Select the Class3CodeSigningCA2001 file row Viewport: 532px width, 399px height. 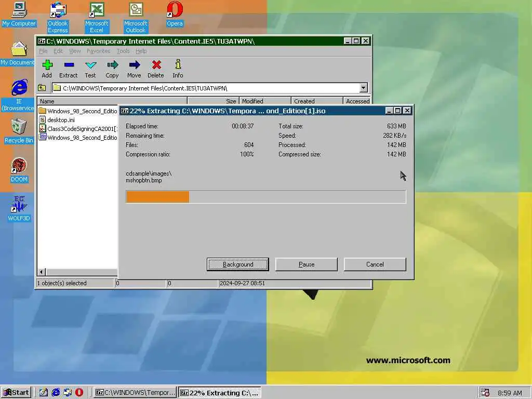tap(78, 129)
